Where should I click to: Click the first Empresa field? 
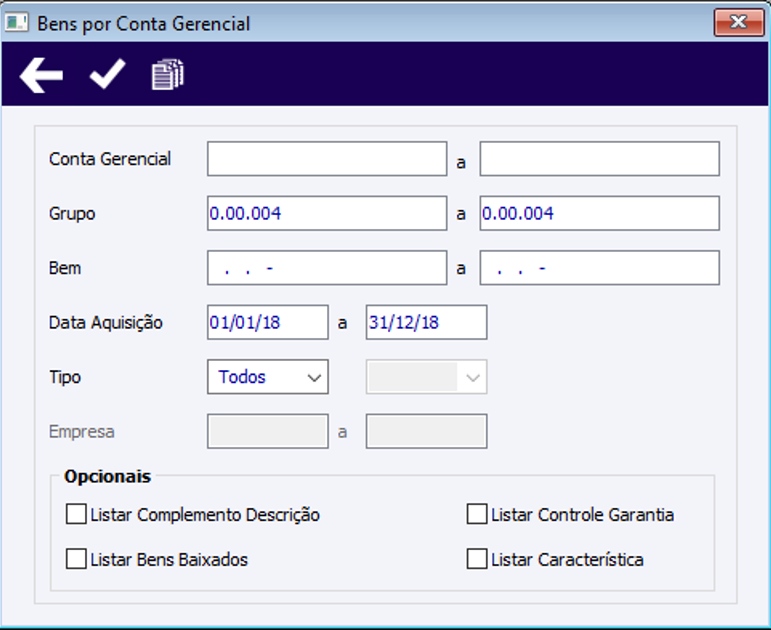point(268,432)
